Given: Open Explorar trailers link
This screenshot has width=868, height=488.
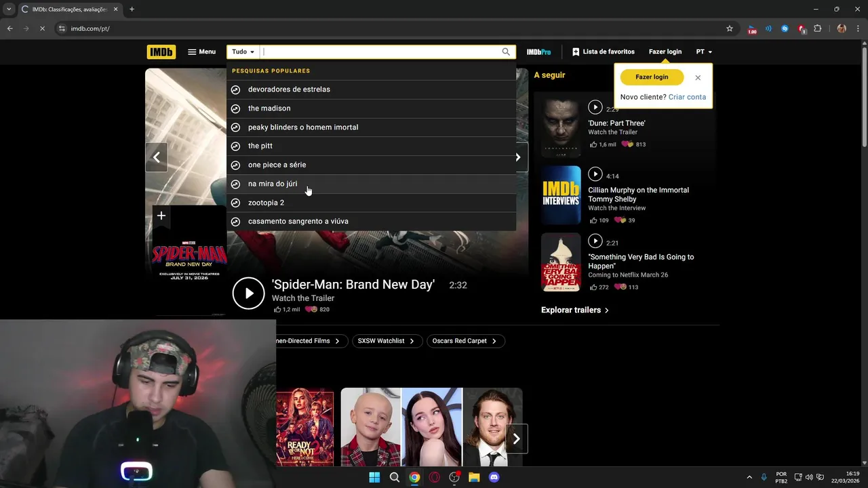Looking at the screenshot, I should click(x=575, y=310).
